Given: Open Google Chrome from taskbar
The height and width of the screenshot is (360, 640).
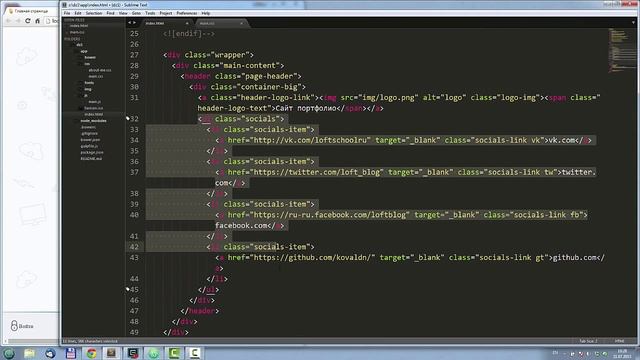Looking at the screenshot, I should [91, 353].
